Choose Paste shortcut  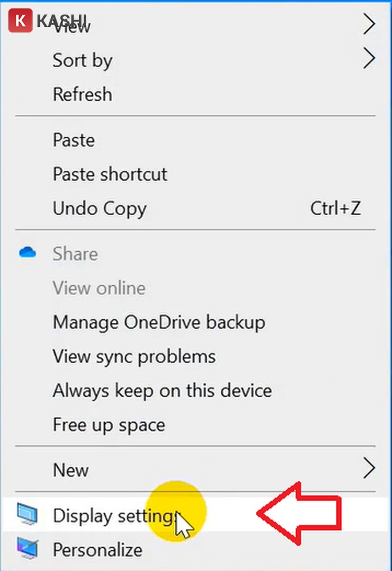pos(110,174)
